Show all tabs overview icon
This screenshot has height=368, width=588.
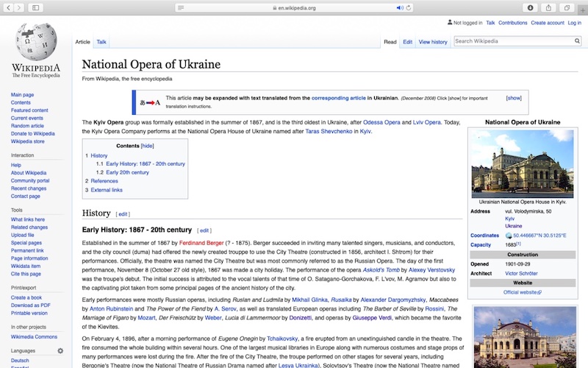pos(567,7)
